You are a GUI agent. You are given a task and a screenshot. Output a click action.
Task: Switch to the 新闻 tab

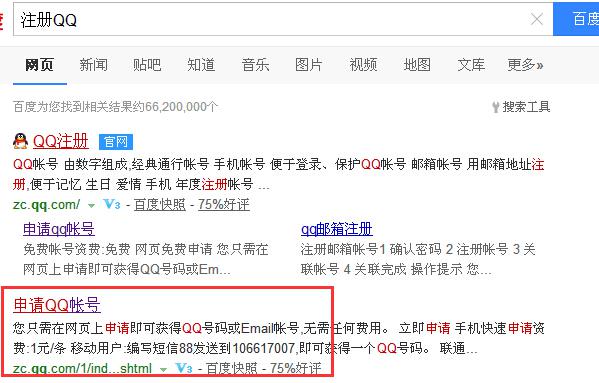(x=94, y=65)
